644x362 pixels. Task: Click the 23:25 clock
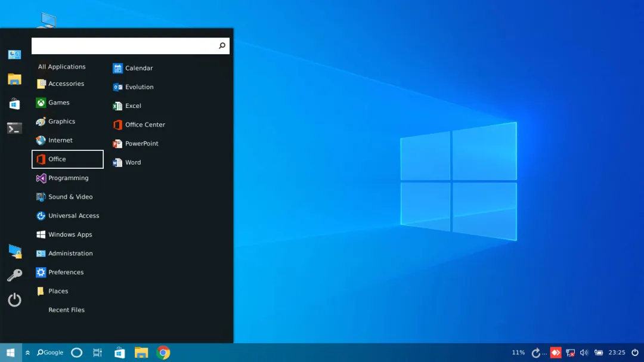click(617, 353)
